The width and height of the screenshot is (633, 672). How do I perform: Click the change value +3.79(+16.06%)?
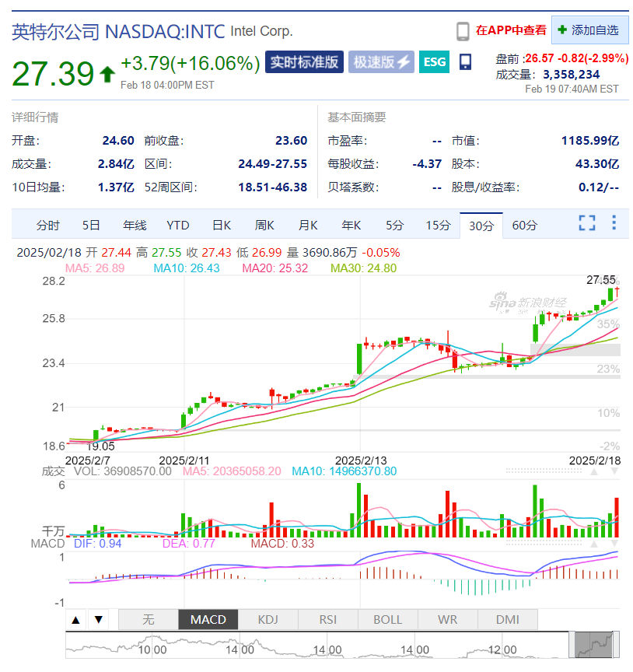(x=191, y=64)
